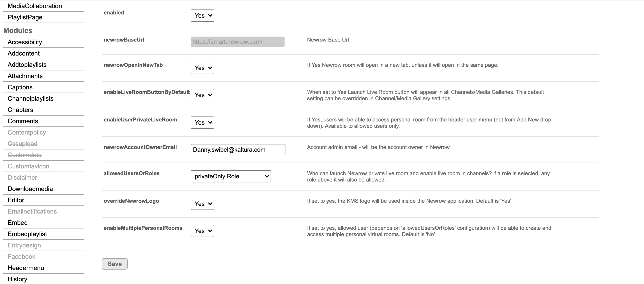Open the enableMultiplePersonalRooms dropdown
The image size is (644, 284).
pos(202,231)
